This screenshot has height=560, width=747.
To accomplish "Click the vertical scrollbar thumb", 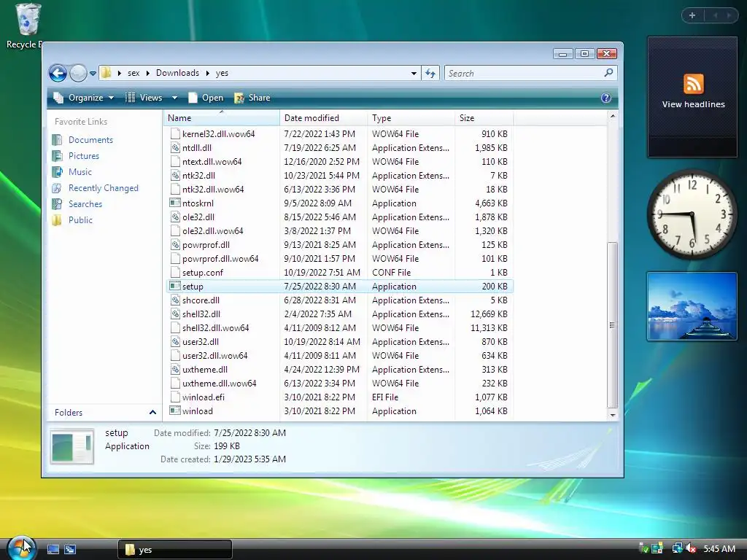I will click(x=613, y=325).
